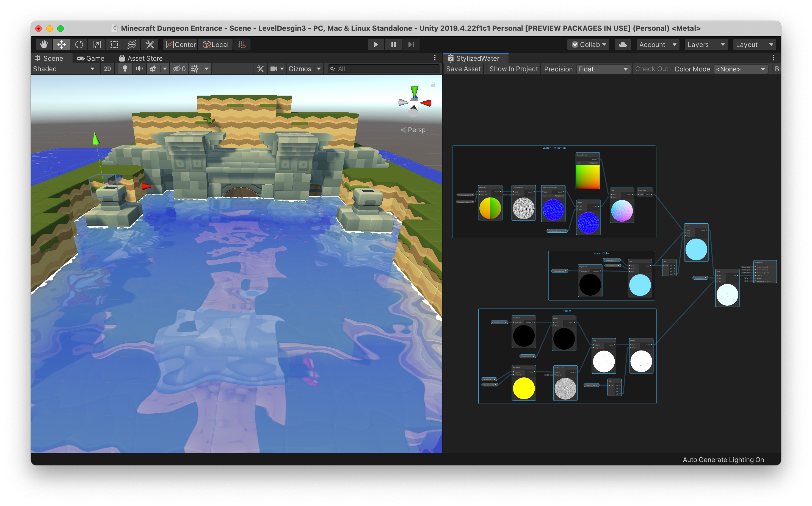
Task: Select the Rotate tool
Action: click(x=79, y=45)
